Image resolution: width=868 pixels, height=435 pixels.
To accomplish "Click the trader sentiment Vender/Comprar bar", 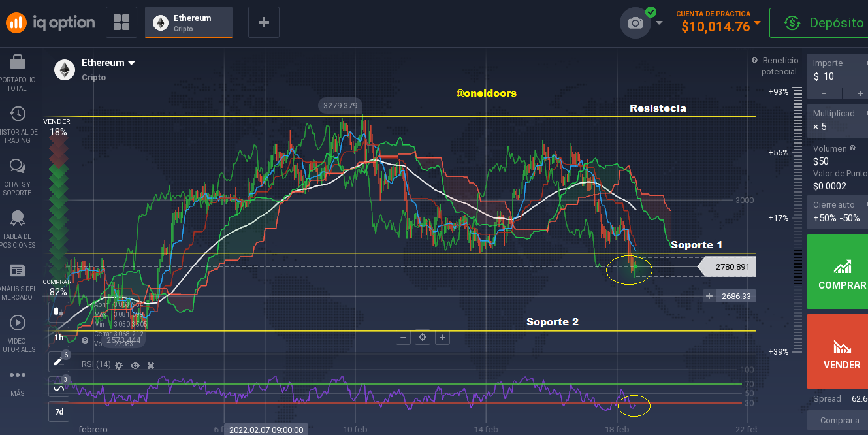I will 58,208.
